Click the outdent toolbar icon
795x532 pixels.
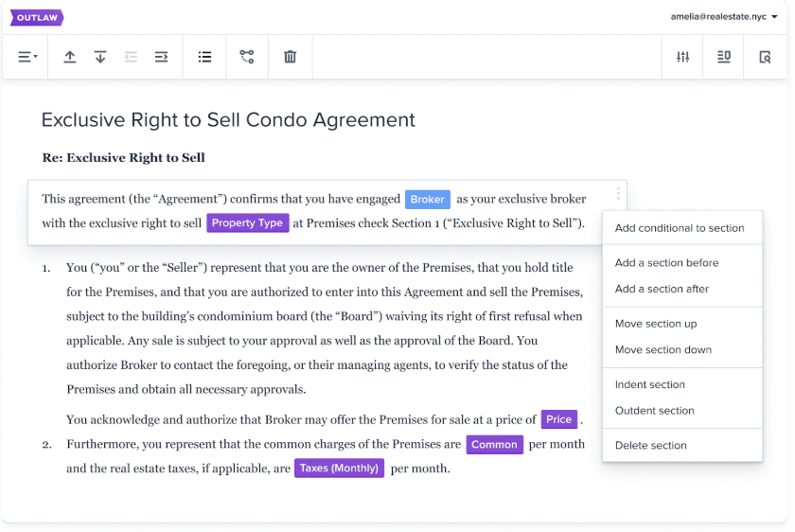coord(131,57)
